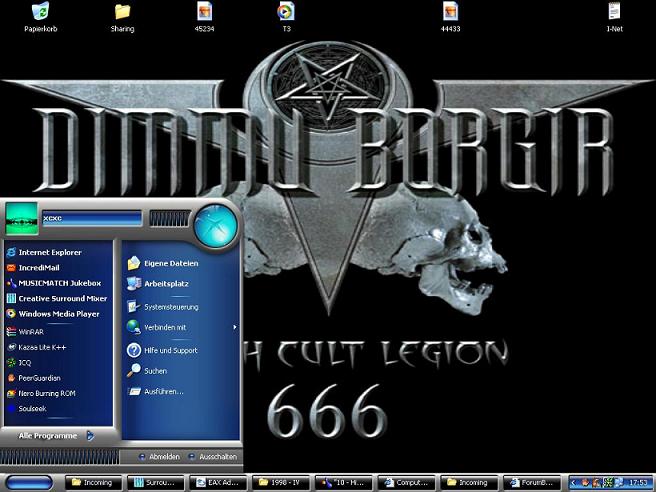Open Incoming taskbar button beside ForumB...
Screen dimensions: 656x492
(x=469, y=483)
